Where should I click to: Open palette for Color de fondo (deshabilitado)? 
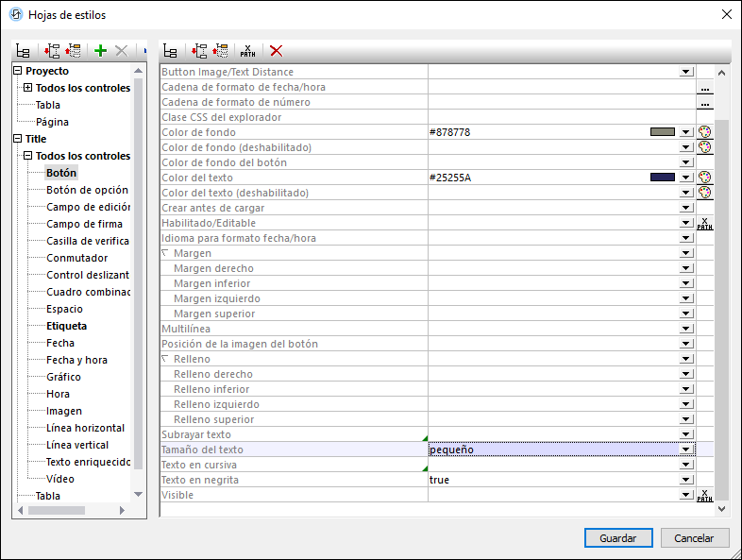[x=704, y=147]
